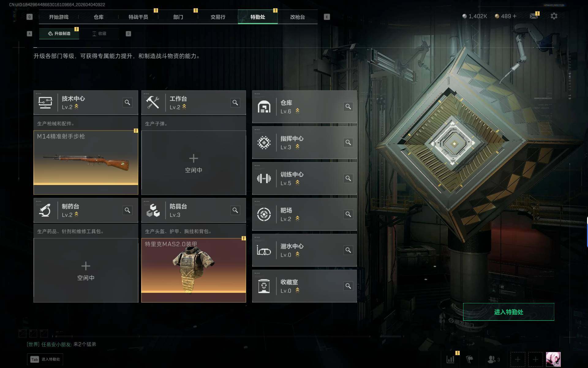Open the settings gear icon

[554, 16]
